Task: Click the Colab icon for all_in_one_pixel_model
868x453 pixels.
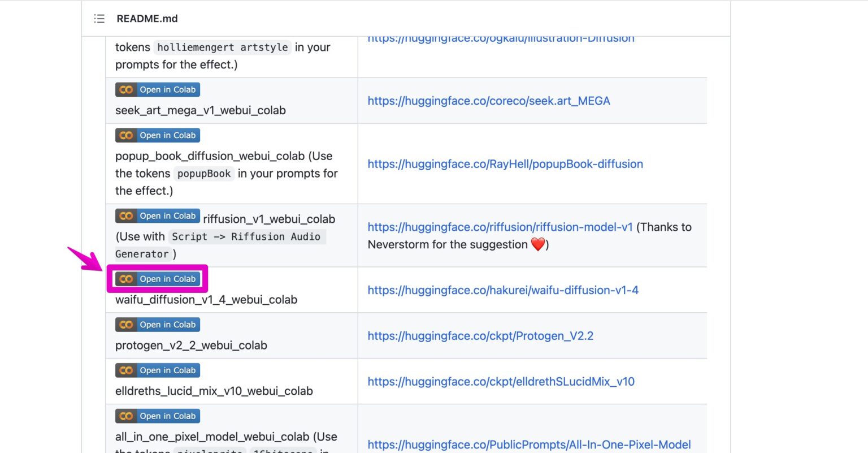Action: tap(125, 416)
